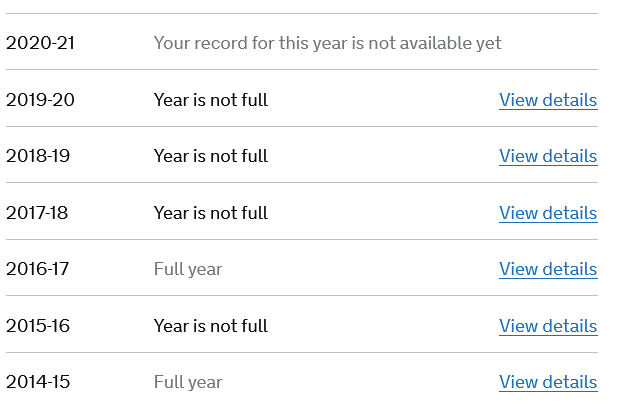Click the 2017-18 year label
Viewport: 631px width, 408px height.
coord(39,213)
